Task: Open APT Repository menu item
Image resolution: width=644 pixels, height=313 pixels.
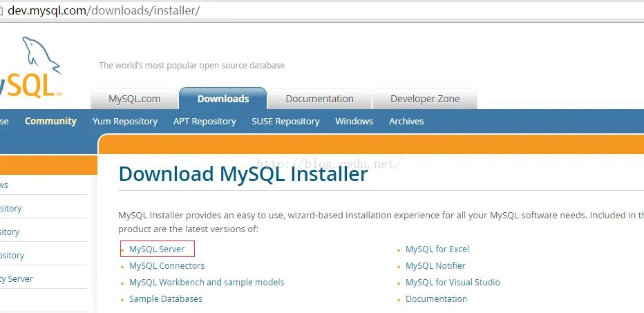Action: (x=205, y=122)
